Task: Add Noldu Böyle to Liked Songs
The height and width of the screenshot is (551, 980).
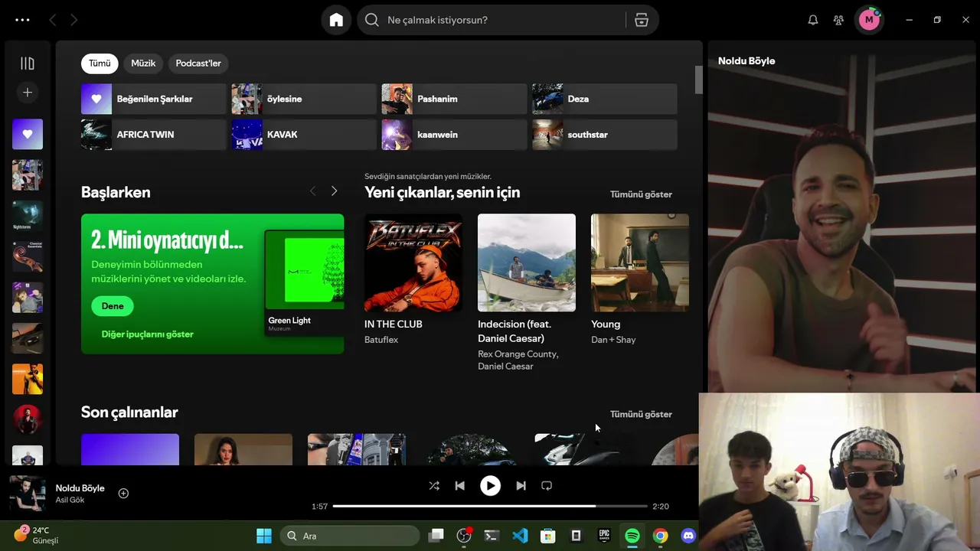Action: click(x=123, y=494)
